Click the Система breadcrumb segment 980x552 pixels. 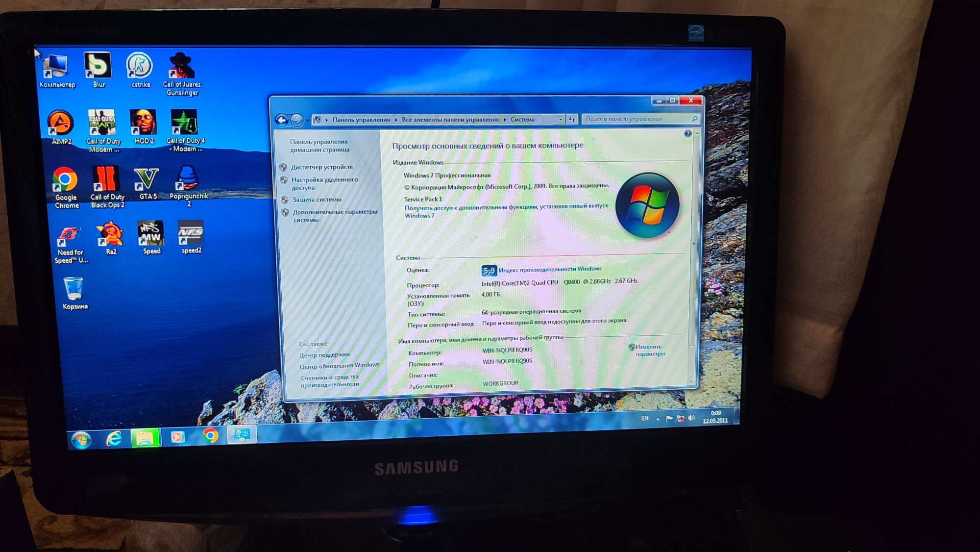coord(522,119)
